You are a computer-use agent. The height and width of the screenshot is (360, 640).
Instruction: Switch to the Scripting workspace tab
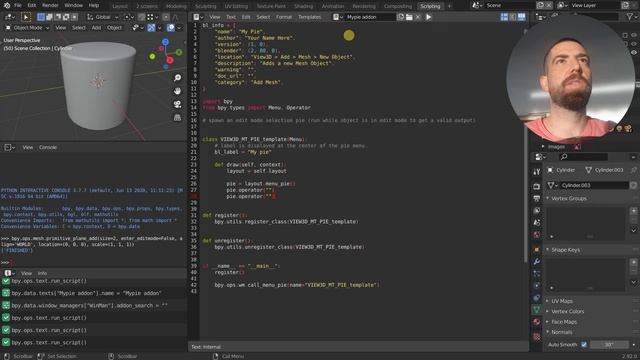click(x=430, y=6)
